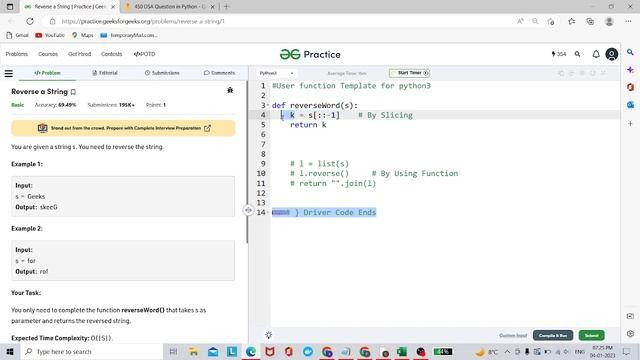Open the Problems menu

[x=17, y=54]
